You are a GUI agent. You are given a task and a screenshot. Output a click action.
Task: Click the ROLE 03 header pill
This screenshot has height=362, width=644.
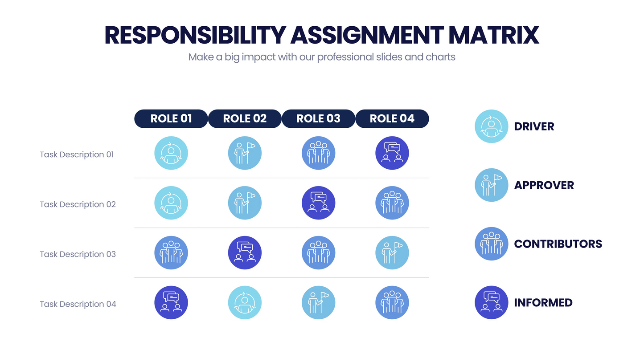(318, 119)
